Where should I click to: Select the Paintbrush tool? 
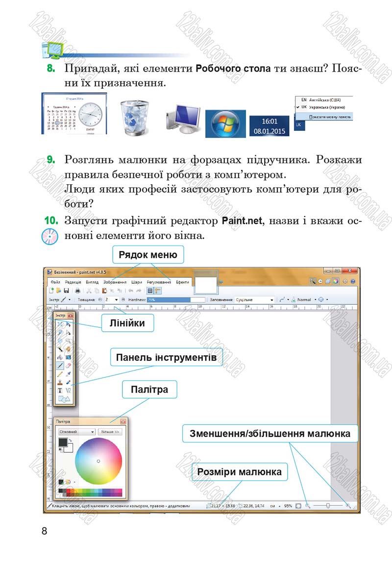[60, 366]
